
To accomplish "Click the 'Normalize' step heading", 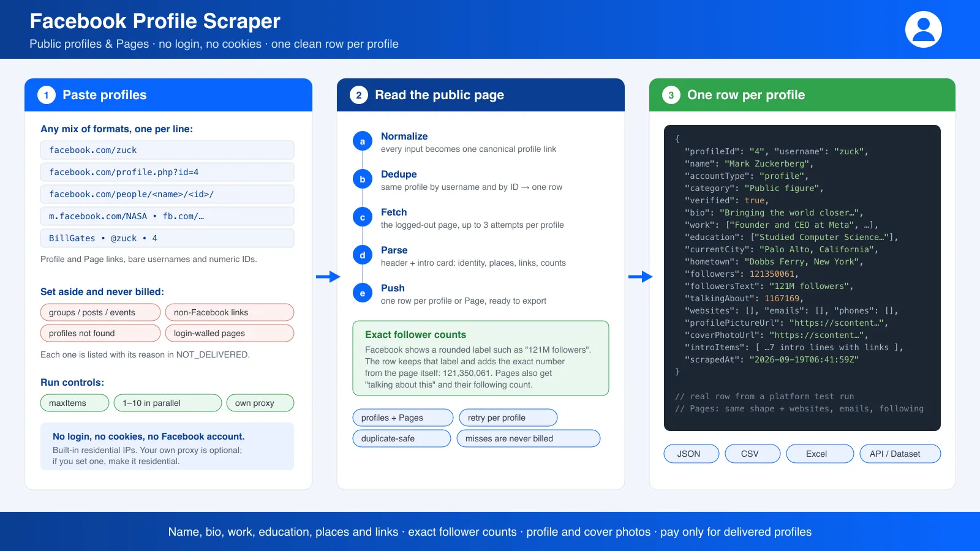I will point(404,136).
